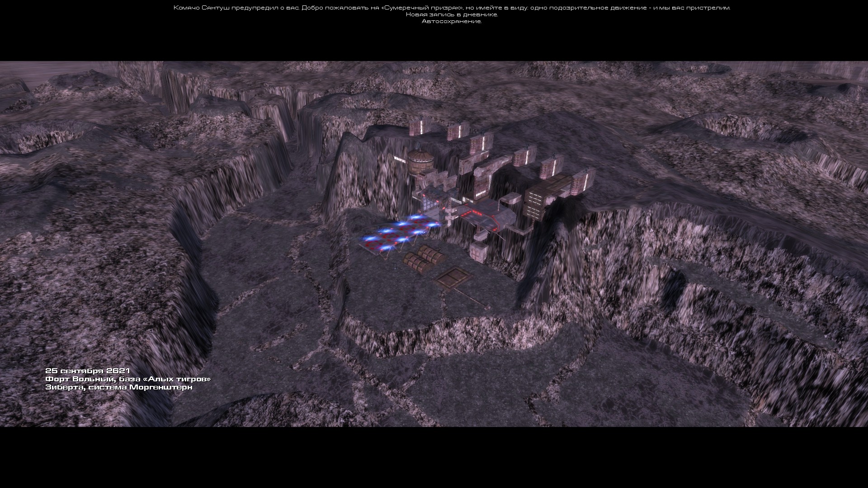Click the two cylindrical storage tanks
The image size is (868, 488).
click(x=424, y=258)
